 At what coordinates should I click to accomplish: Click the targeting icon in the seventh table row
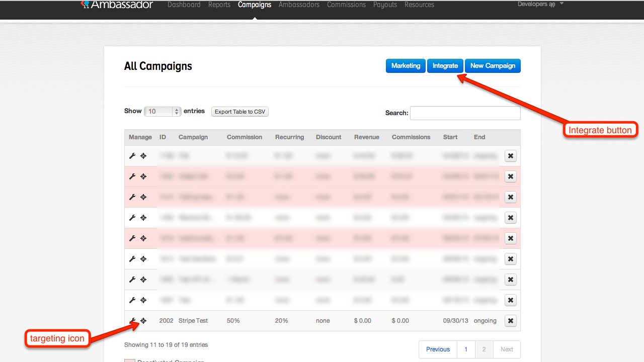click(x=143, y=280)
